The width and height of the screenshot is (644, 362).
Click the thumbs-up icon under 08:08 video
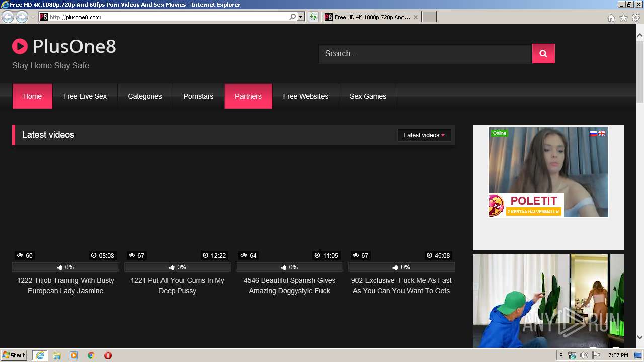(60, 267)
